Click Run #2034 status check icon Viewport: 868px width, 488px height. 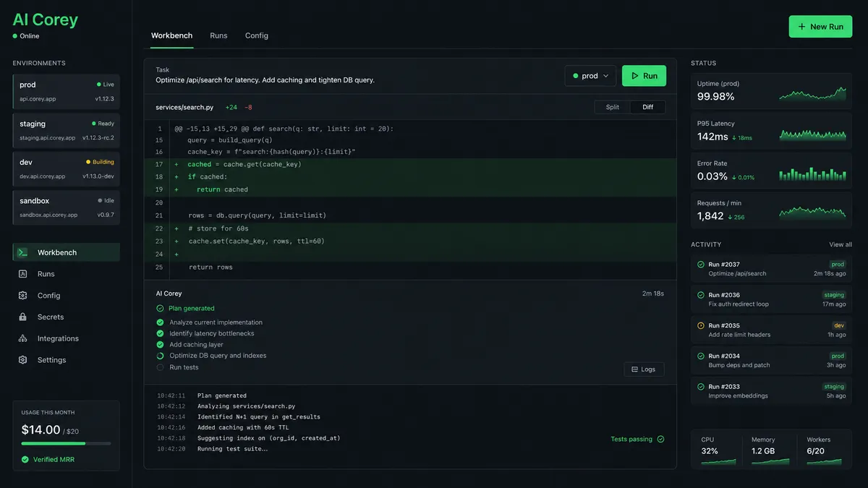click(x=701, y=356)
